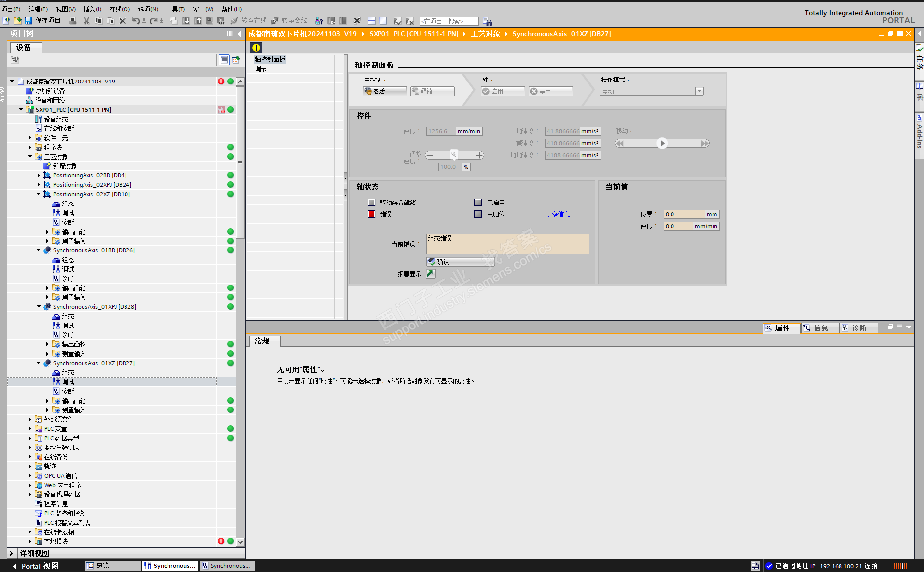This screenshot has height=572, width=924.
Task: Switch to the 诊断 inspector tab
Action: [859, 328]
